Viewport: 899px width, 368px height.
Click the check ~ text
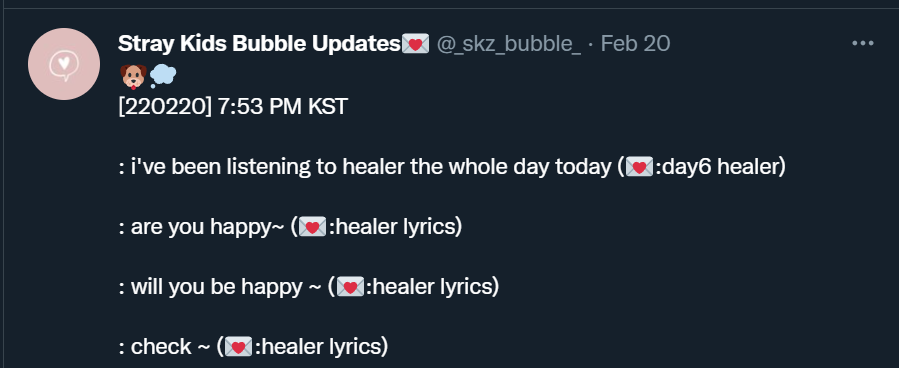pos(170,347)
